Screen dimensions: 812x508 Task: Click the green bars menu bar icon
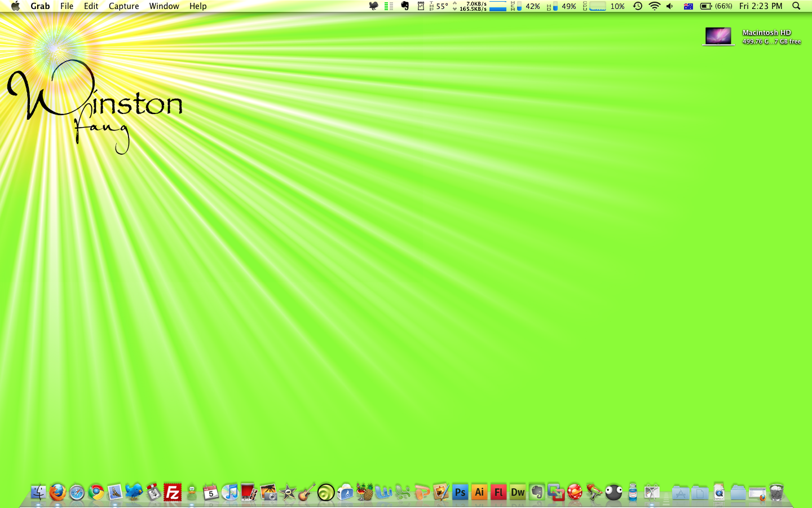pos(389,6)
